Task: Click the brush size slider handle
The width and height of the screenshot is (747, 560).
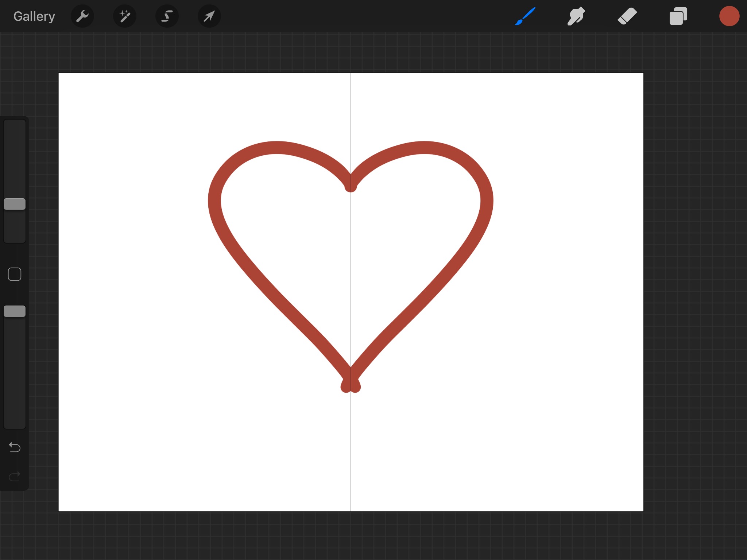Action: pyautogui.click(x=15, y=204)
